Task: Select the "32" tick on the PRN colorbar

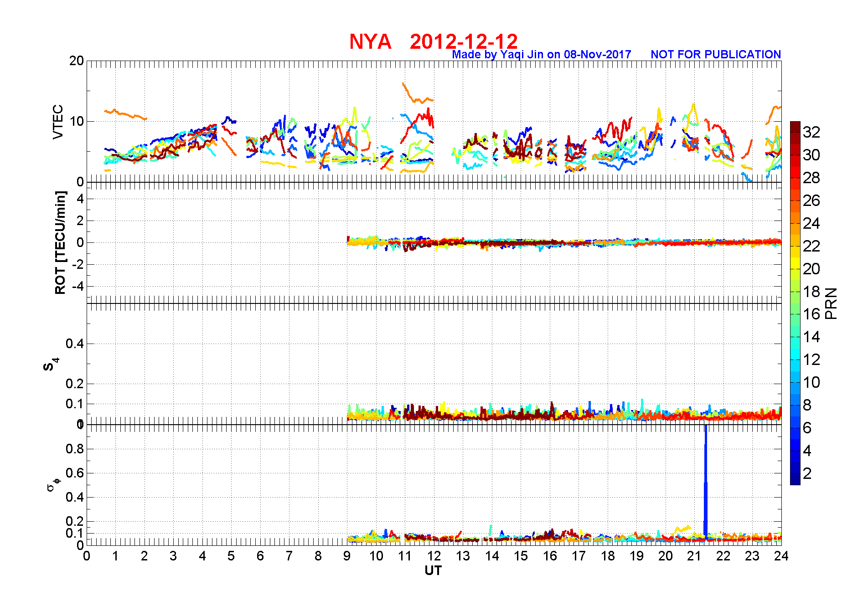Action: tap(811, 132)
